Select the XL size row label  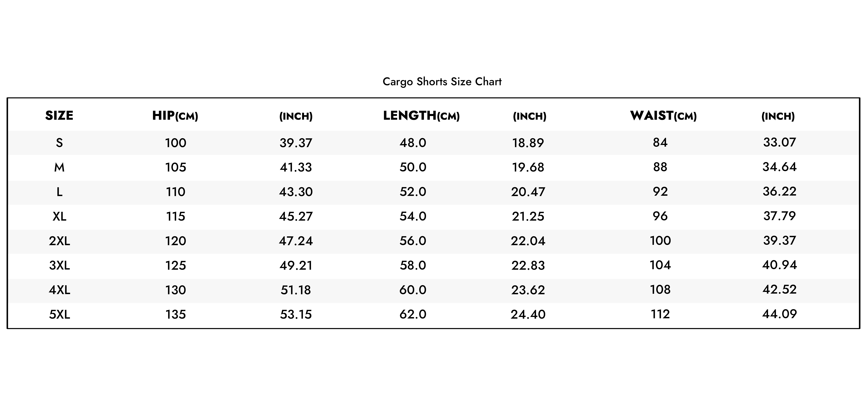[x=59, y=216]
